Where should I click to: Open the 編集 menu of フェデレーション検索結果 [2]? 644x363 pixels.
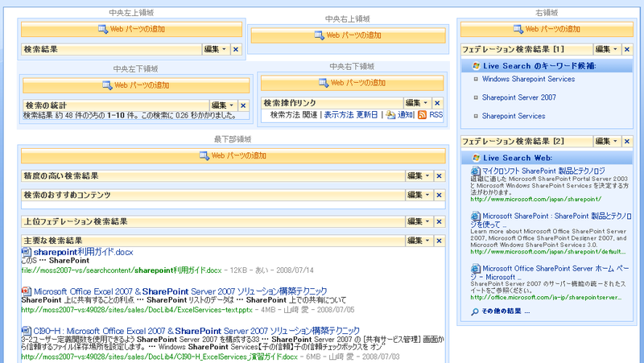coord(606,142)
